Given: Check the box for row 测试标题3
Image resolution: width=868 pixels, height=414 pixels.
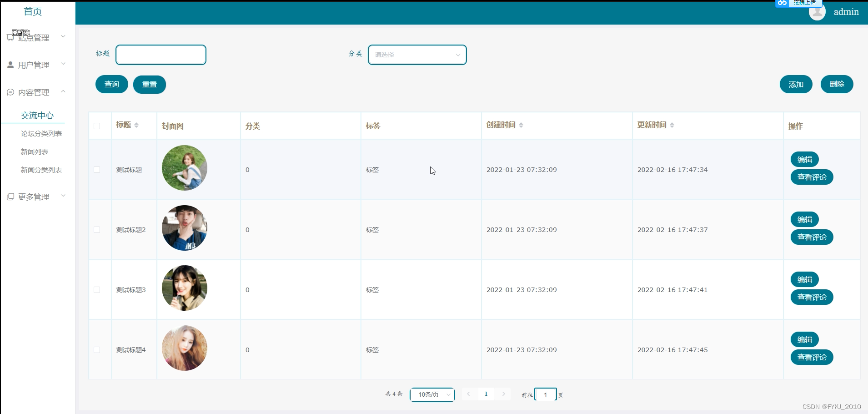Looking at the screenshot, I should point(97,290).
